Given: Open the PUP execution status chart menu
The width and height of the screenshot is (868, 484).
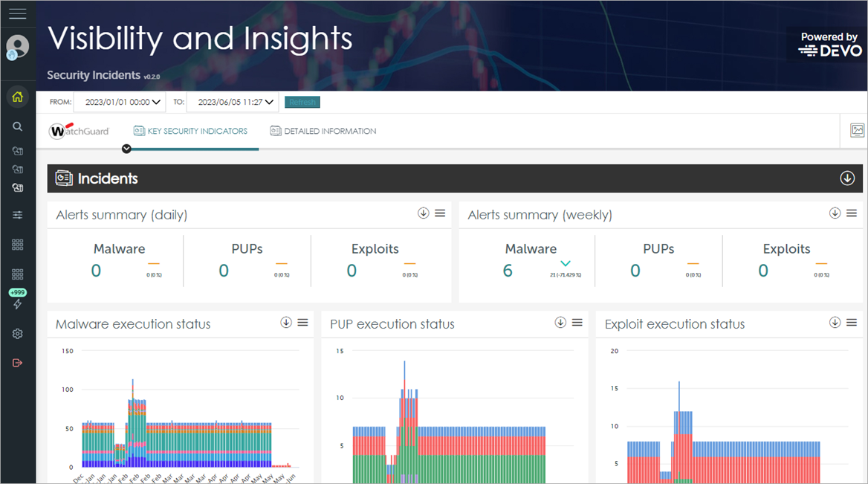Looking at the screenshot, I should 577,322.
